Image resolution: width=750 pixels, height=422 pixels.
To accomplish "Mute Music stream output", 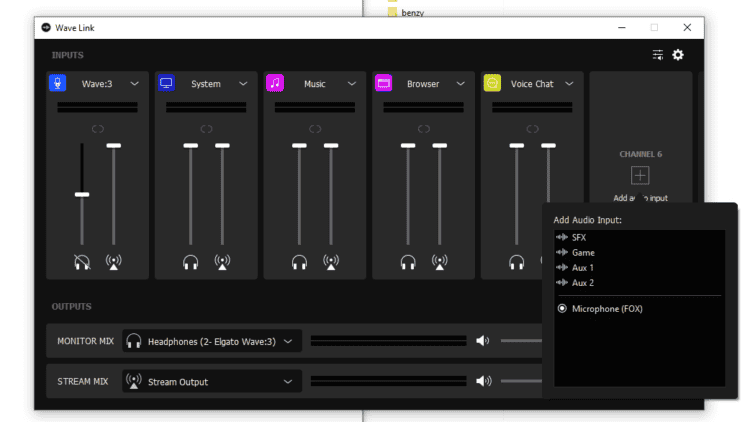I will [331, 262].
